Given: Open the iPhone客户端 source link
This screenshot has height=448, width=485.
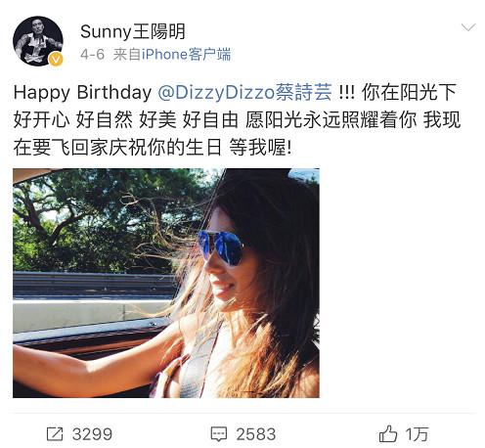Looking at the screenshot, I should [x=186, y=54].
